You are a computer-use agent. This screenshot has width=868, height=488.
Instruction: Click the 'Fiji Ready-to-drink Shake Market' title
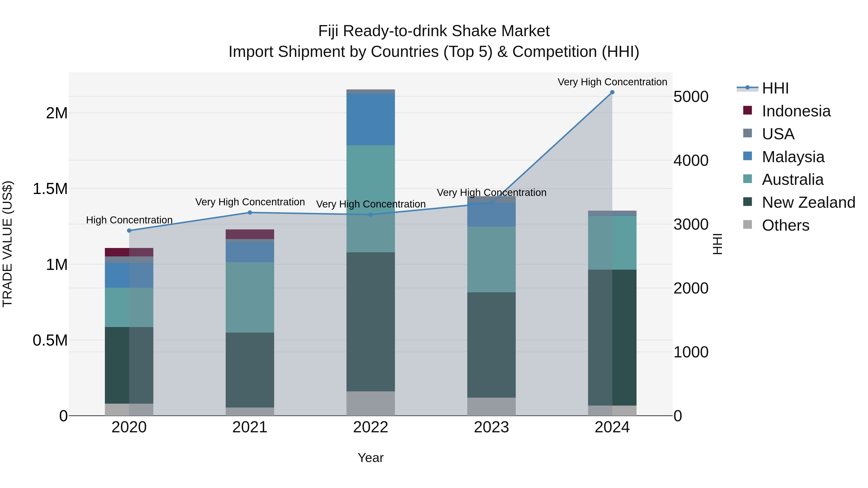(x=434, y=31)
